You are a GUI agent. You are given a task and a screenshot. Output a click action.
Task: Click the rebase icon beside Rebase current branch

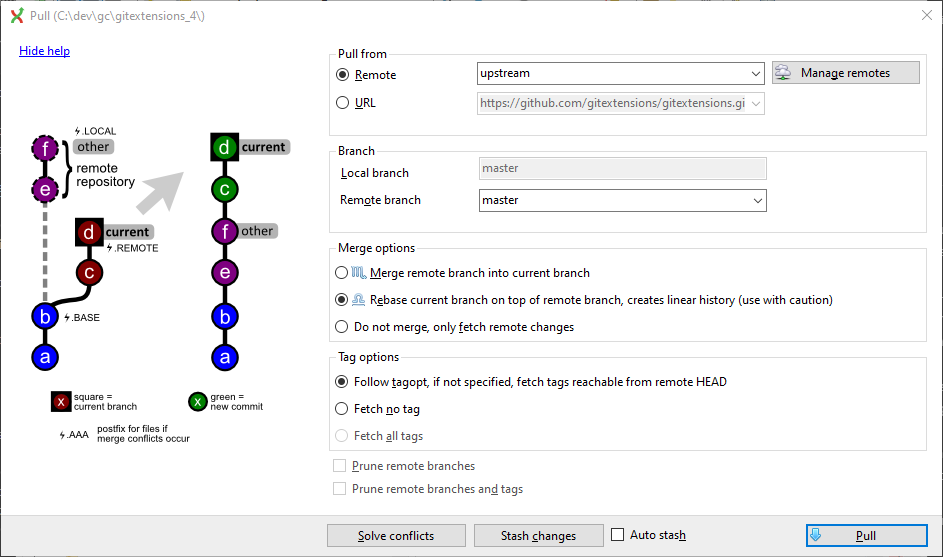tap(358, 300)
